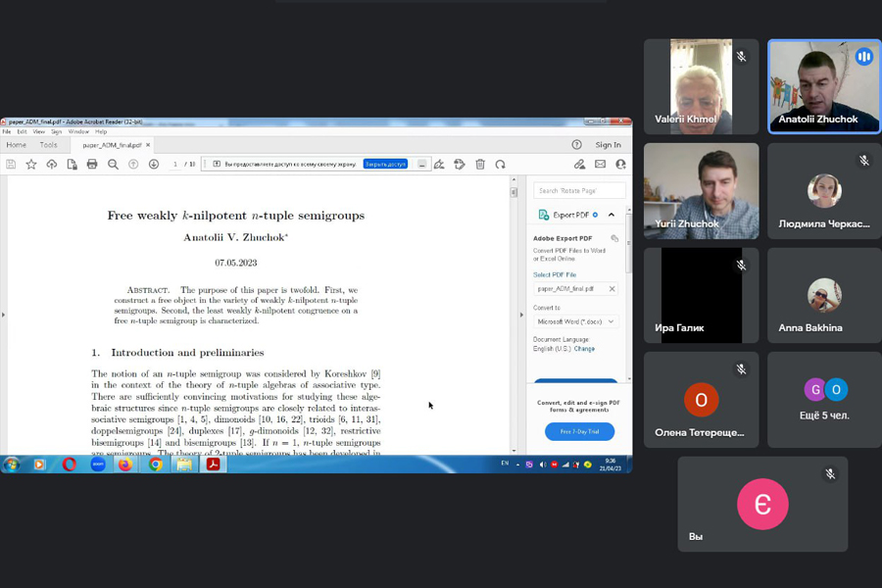Viewport: 882px width, 588px height.
Task: Click the Save file icon in Acrobat toolbar
Action: pyautogui.click(x=11, y=165)
